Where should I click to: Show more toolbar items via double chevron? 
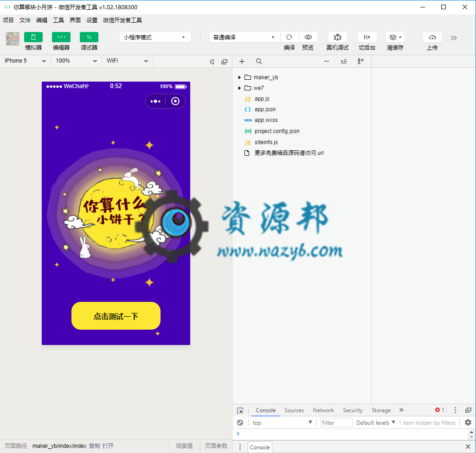coord(454,38)
